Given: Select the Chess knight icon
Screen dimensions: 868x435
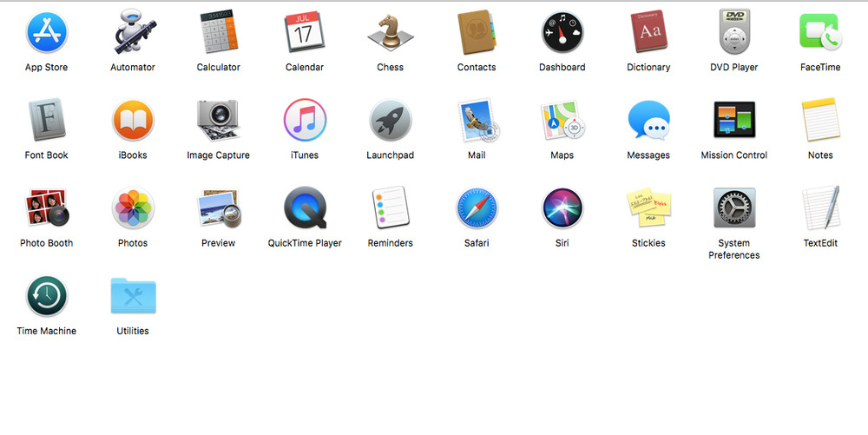Looking at the screenshot, I should (391, 32).
